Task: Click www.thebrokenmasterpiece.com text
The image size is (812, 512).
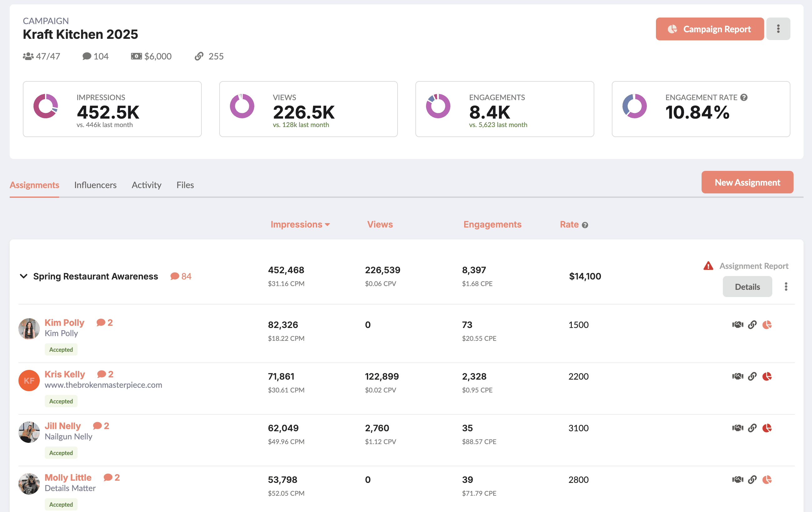Action: coord(103,385)
